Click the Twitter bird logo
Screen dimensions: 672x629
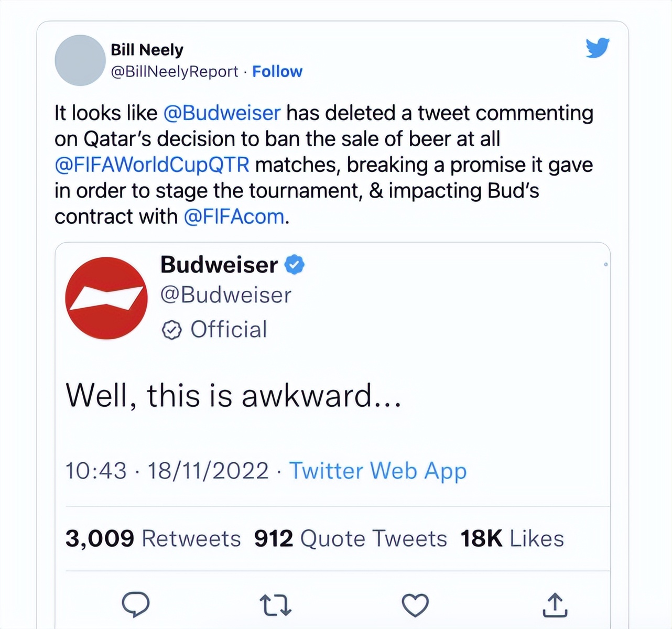(x=598, y=48)
